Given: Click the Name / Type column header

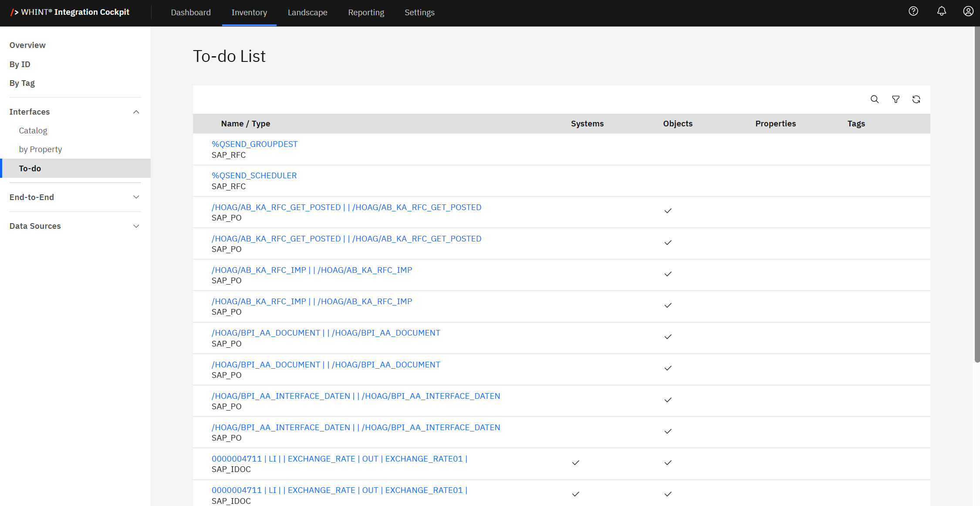Looking at the screenshot, I should [245, 124].
